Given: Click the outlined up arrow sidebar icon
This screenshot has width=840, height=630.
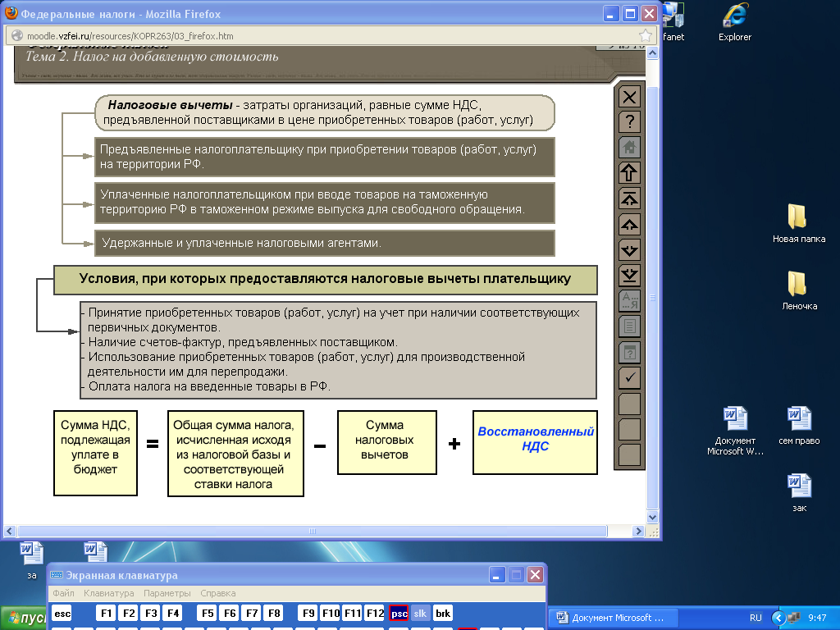Looking at the screenshot, I should click(x=629, y=172).
